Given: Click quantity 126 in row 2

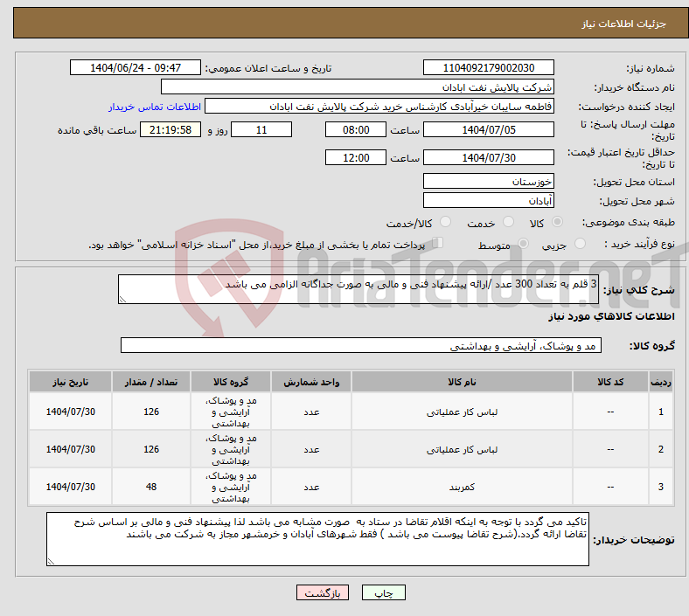Looking at the screenshot, I should [151, 450].
